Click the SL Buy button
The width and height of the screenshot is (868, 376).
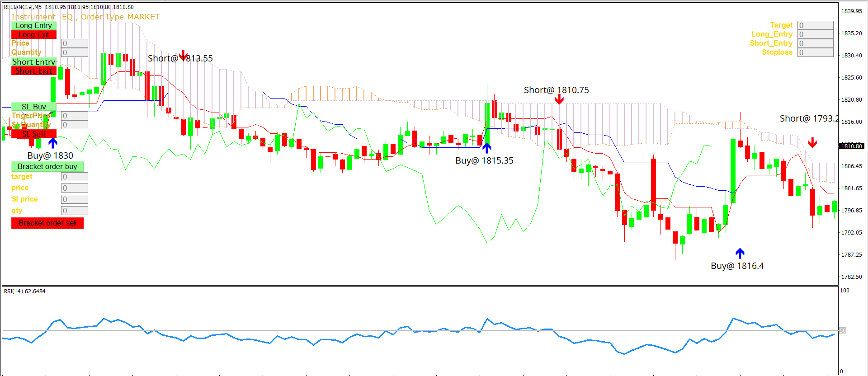tap(34, 107)
